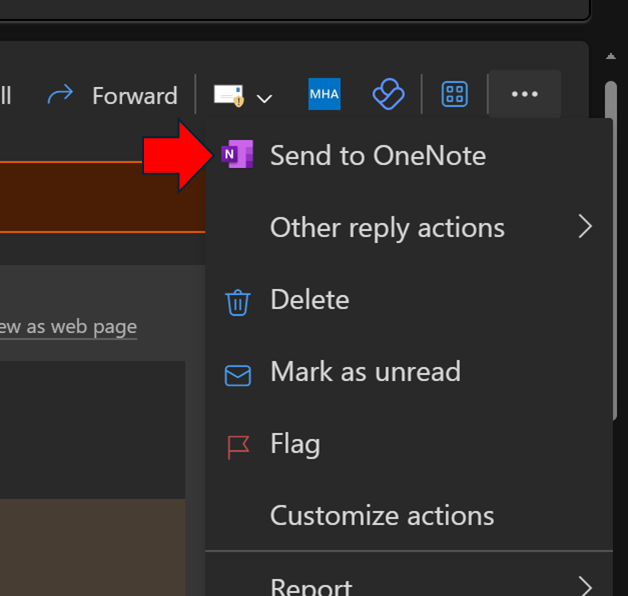Click the envelope with warning badge icon
The image size is (628, 596).
tap(229, 96)
